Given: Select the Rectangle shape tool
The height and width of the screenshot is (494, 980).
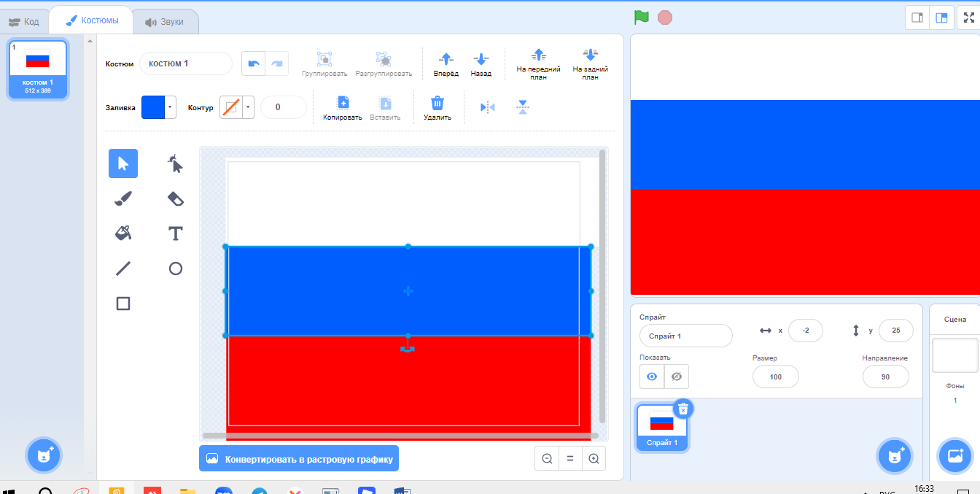Looking at the screenshot, I should 123,304.
